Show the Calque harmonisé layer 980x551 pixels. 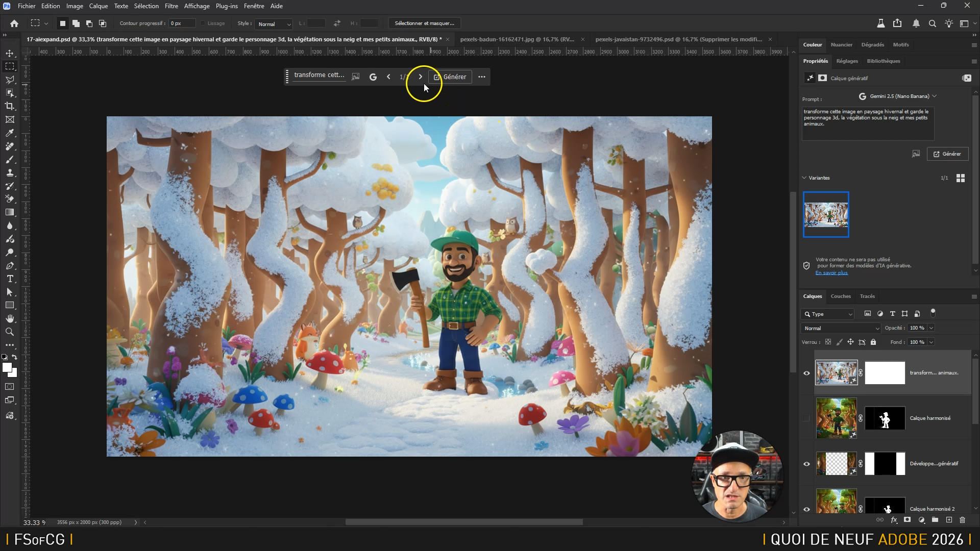click(806, 418)
